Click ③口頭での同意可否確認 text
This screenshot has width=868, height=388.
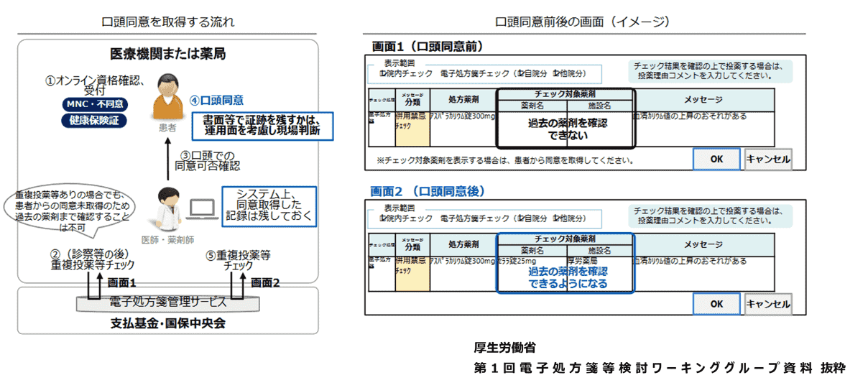point(208,160)
